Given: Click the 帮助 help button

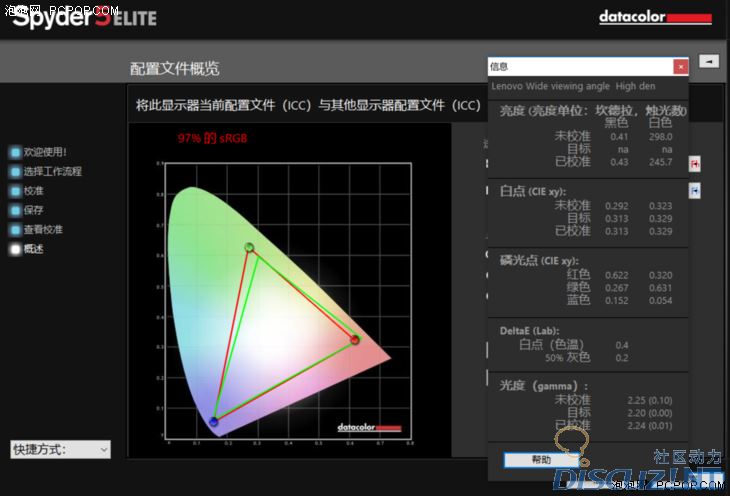Looking at the screenshot, I should [x=541, y=460].
